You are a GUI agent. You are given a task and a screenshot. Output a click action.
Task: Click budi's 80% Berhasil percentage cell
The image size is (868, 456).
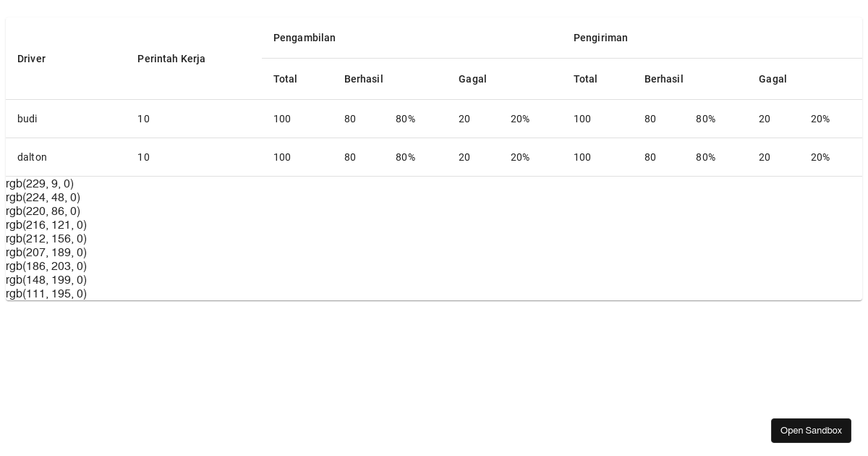(x=406, y=119)
